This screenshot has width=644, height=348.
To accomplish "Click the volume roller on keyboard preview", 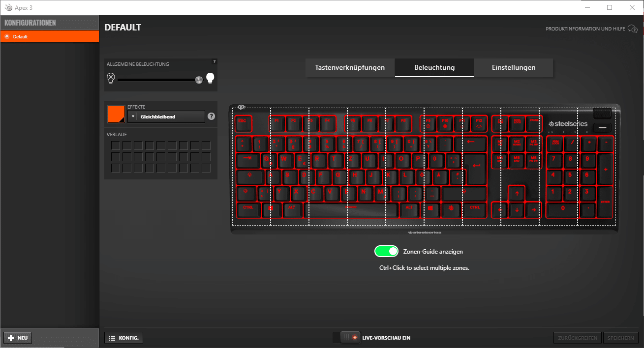I will (x=602, y=115).
